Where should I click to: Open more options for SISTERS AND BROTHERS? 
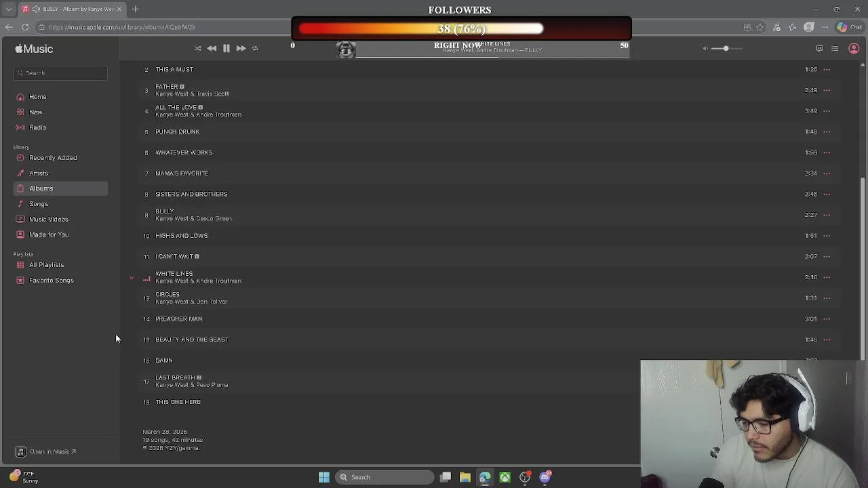click(x=827, y=194)
